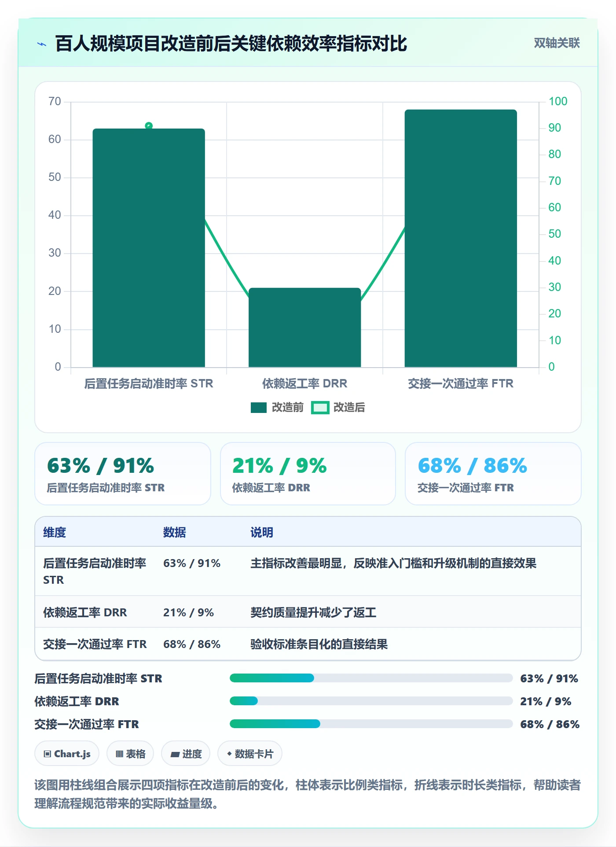Click progress value 68% / 86% at right

(x=550, y=724)
